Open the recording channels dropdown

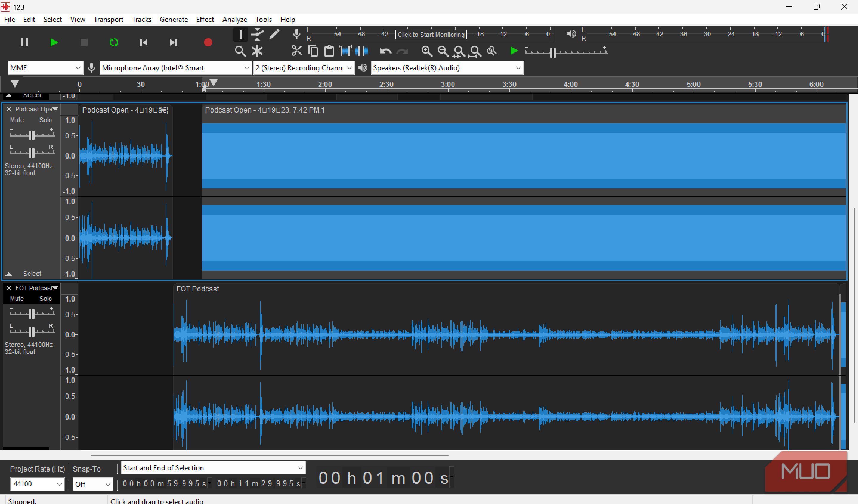(304, 68)
